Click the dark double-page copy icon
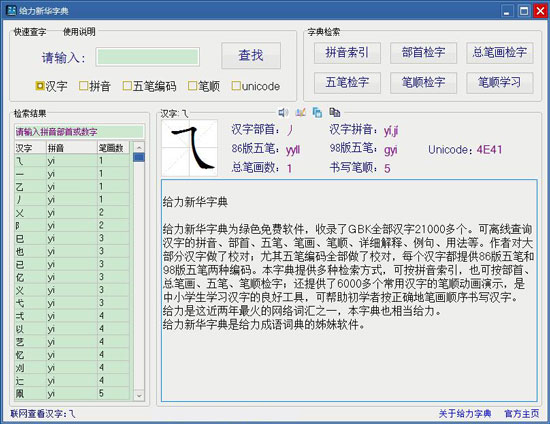Screen dimensions: 550x424 coord(335,112)
